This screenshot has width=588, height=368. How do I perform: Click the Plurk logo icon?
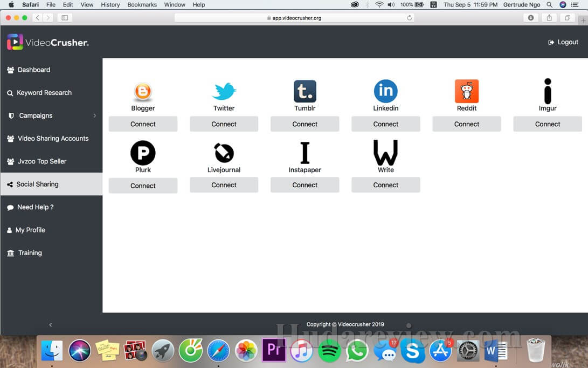pos(143,153)
